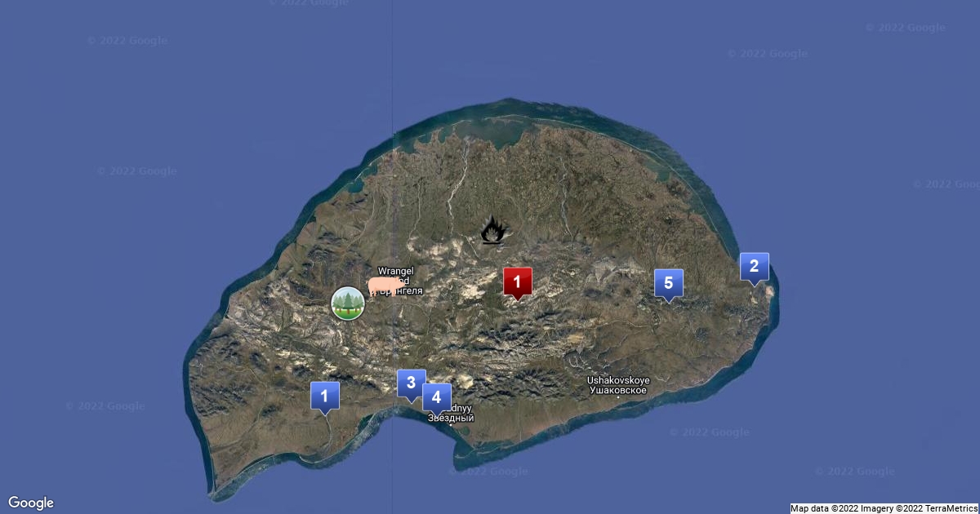The width and height of the screenshot is (980, 514).
Task: Open the blue marker numbered 5
Action: [668, 283]
